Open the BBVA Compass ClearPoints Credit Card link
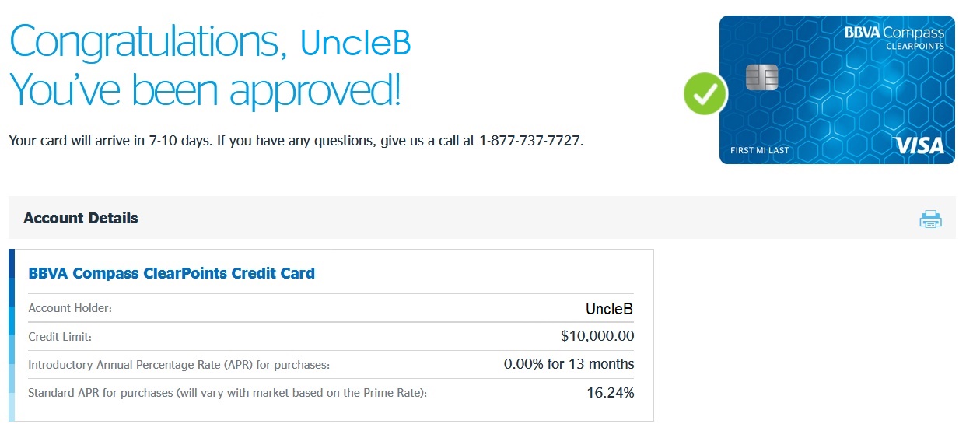This screenshot has width=980, height=431. coord(171,273)
